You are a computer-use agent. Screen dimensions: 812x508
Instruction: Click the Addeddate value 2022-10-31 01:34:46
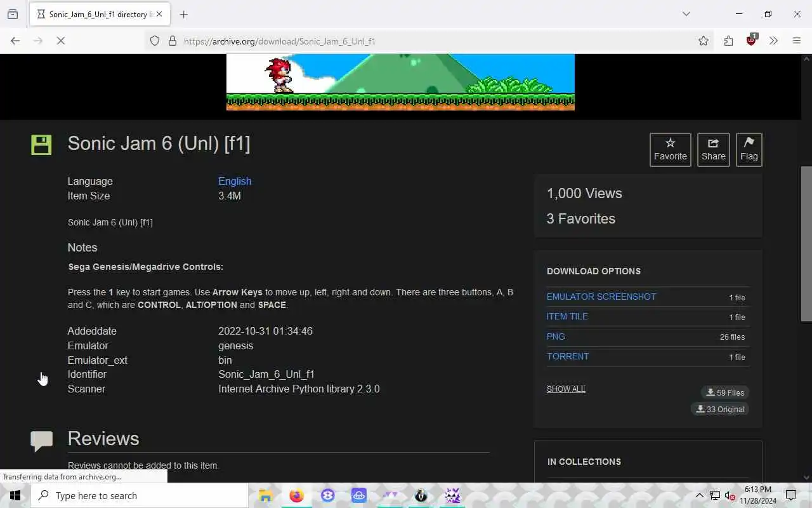coord(265,331)
